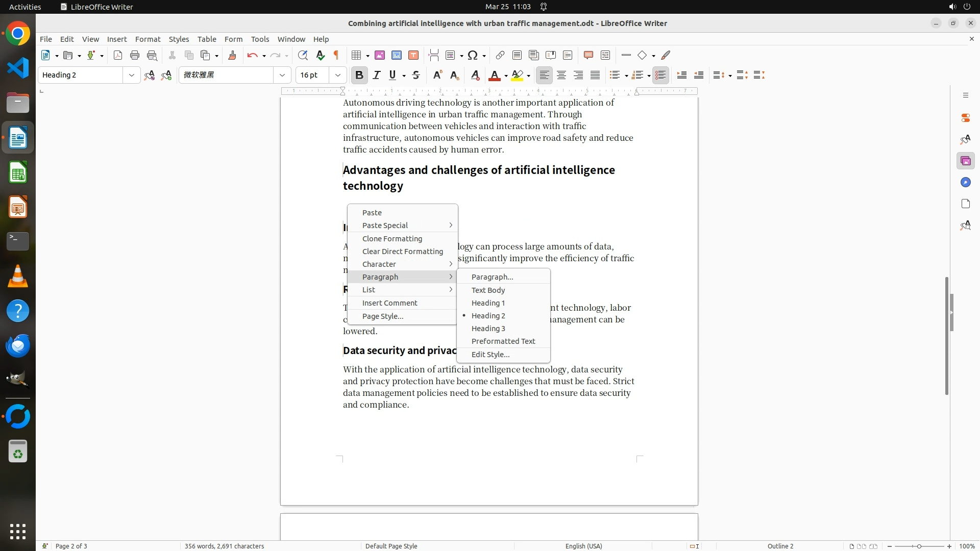Choose Clear Direct Formatting in the context menu
Screen dimensions: 980x551
[x=402, y=252]
